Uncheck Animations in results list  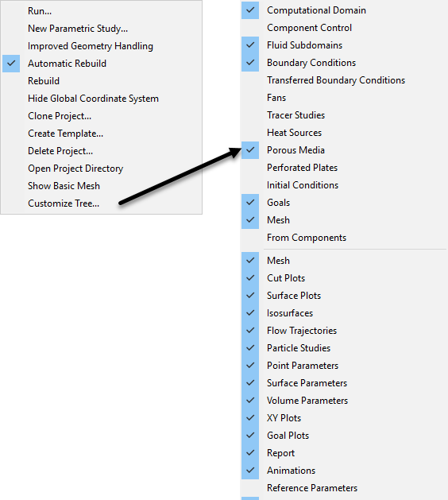(x=250, y=471)
